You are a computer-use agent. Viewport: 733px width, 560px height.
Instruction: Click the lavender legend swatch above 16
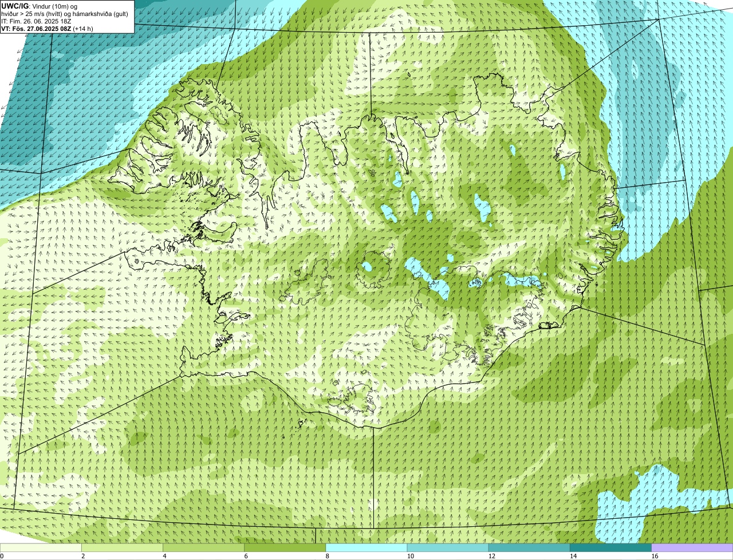(x=692, y=547)
